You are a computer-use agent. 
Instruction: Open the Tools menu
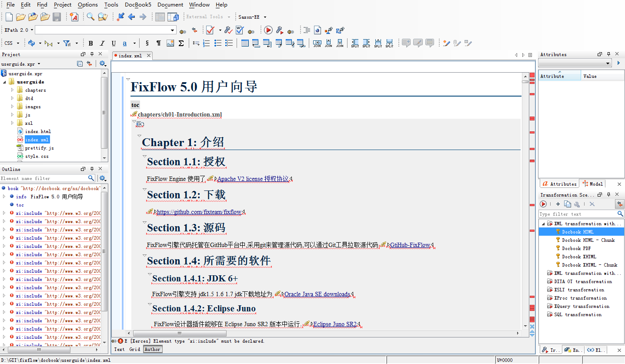111,5
